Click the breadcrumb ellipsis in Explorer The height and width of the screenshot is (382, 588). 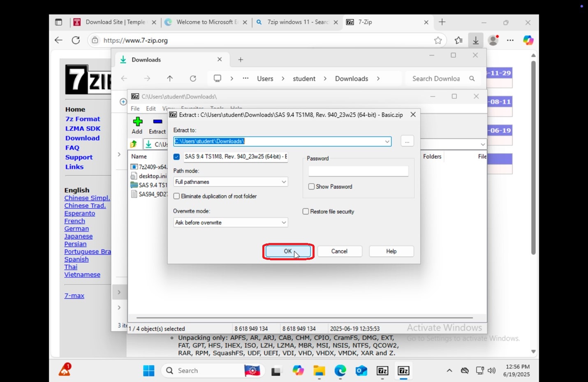pyautogui.click(x=245, y=78)
